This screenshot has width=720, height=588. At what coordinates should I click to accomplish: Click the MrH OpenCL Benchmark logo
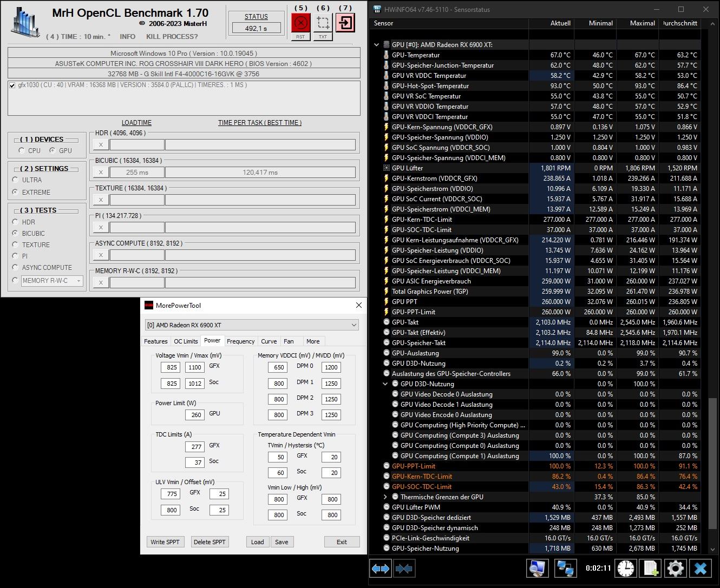26,23
